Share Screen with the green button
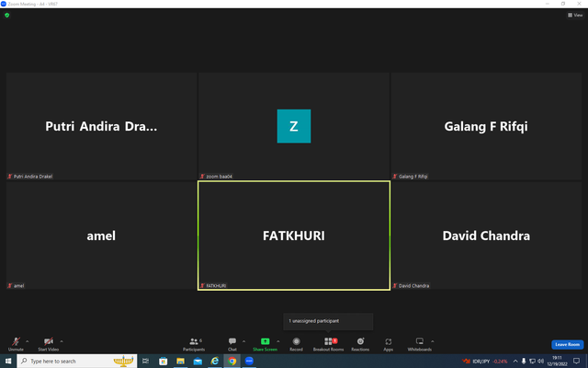 click(x=265, y=344)
